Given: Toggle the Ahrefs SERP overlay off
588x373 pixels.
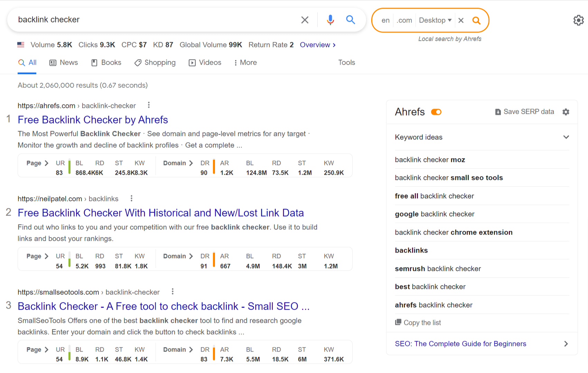Looking at the screenshot, I should [436, 112].
